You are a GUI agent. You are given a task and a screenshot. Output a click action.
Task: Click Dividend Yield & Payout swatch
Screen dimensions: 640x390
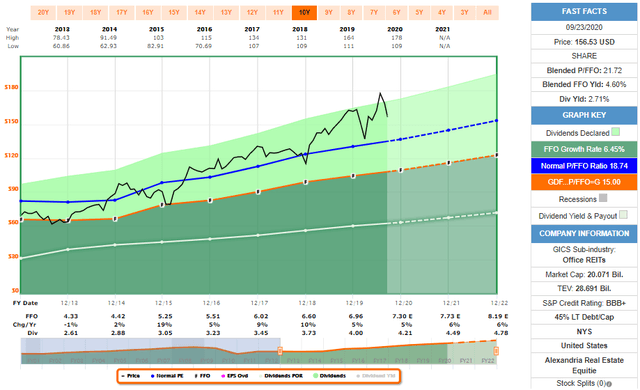[623, 215]
